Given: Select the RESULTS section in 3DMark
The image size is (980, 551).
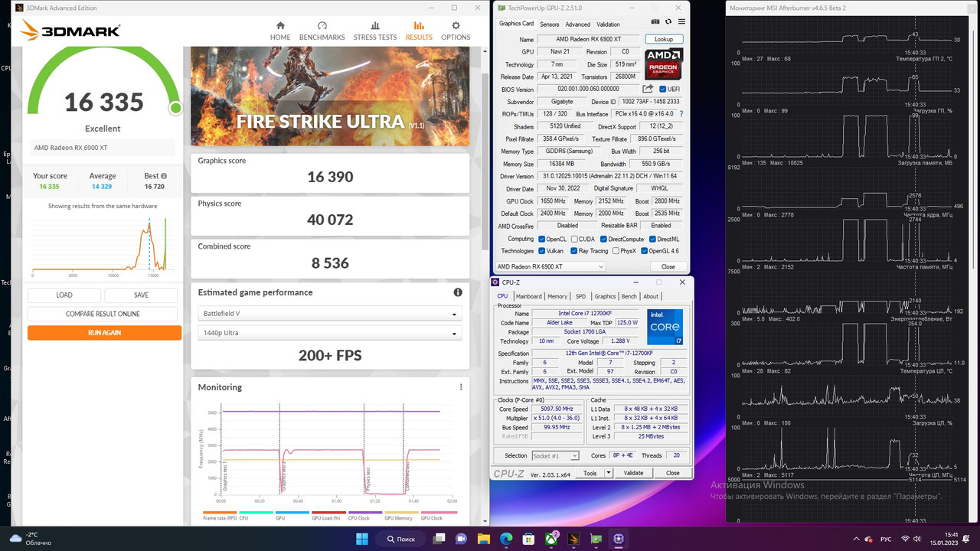Looking at the screenshot, I should point(419,31).
